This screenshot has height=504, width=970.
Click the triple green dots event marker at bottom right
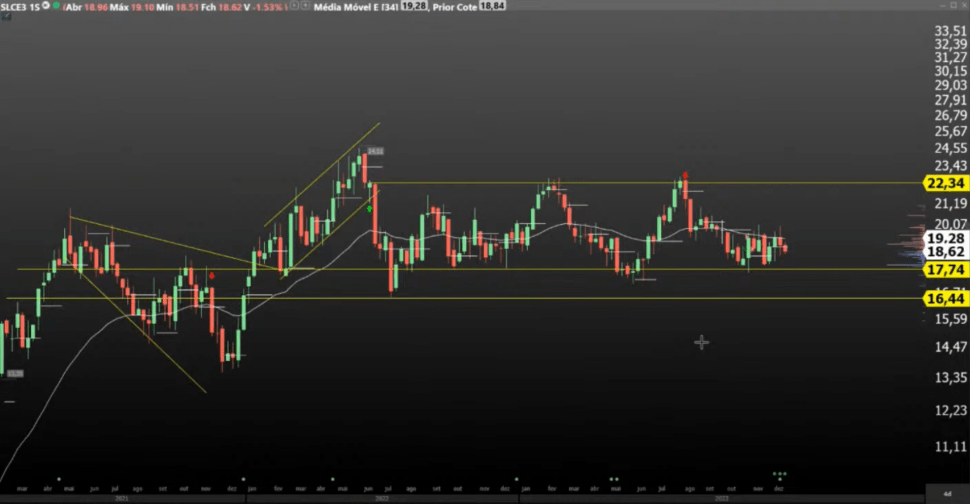[779, 473]
